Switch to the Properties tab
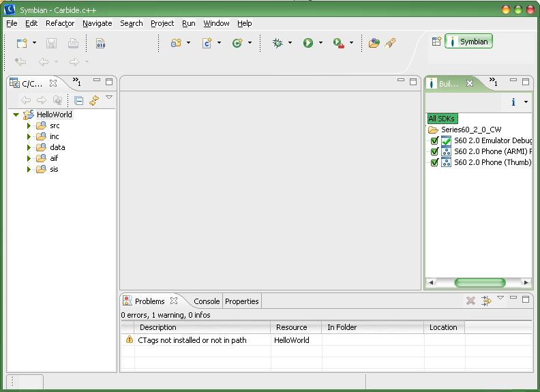The image size is (540, 392). (x=242, y=301)
